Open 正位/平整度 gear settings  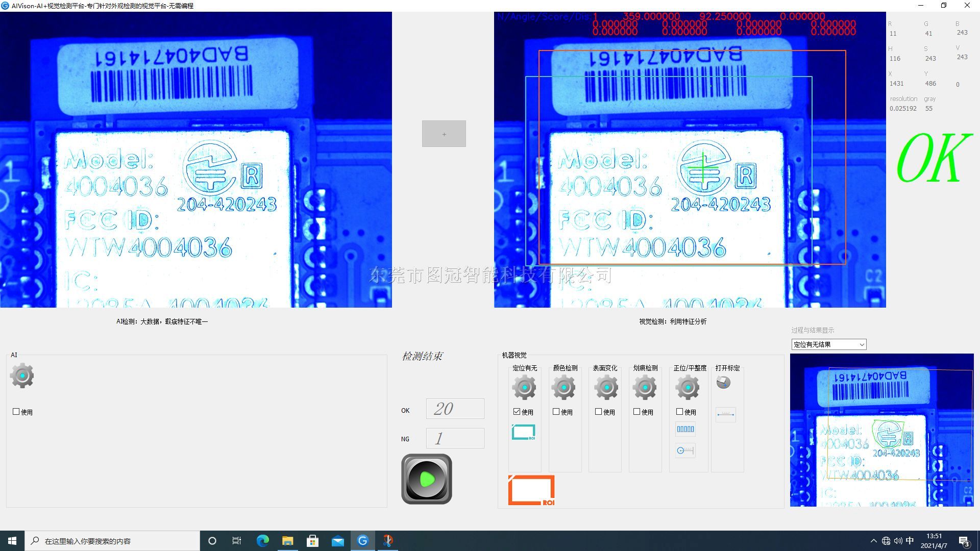pos(688,388)
